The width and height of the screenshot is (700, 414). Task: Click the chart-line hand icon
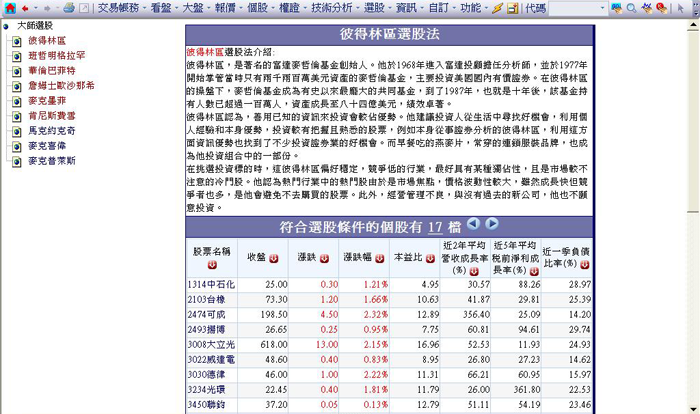[x=646, y=8]
